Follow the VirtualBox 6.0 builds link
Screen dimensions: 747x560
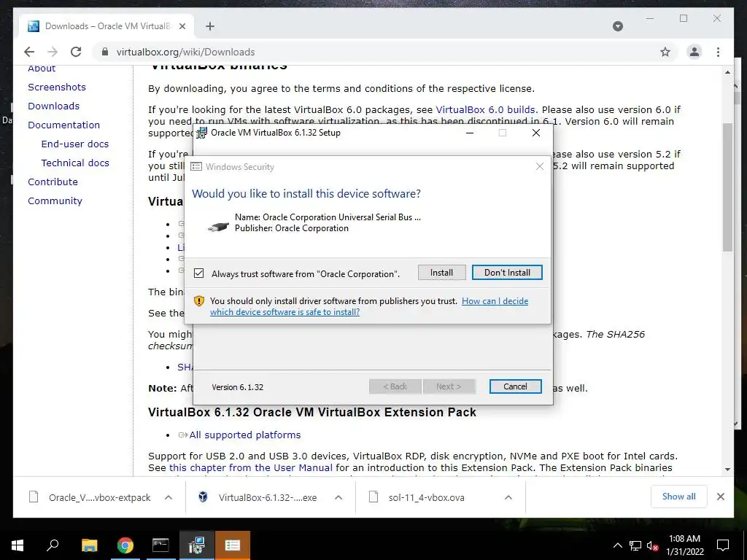pyautogui.click(x=485, y=109)
